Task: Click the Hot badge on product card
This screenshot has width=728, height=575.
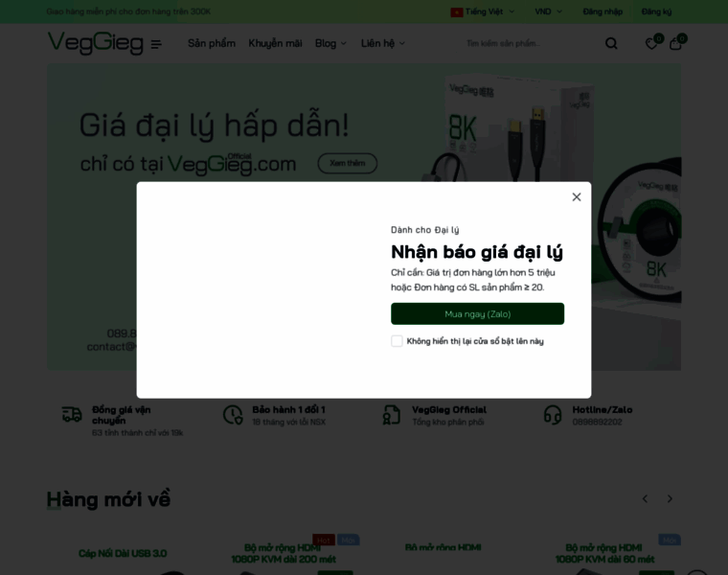Action: click(x=324, y=540)
